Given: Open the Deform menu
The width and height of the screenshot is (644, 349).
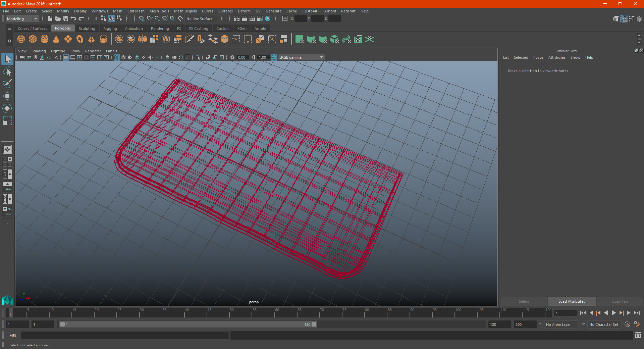Looking at the screenshot, I should click(x=244, y=11).
